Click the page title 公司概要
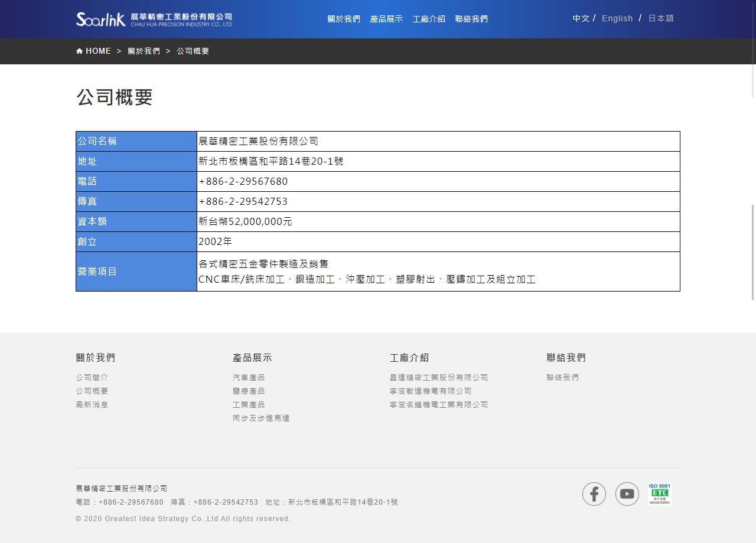The image size is (756, 543). click(115, 97)
